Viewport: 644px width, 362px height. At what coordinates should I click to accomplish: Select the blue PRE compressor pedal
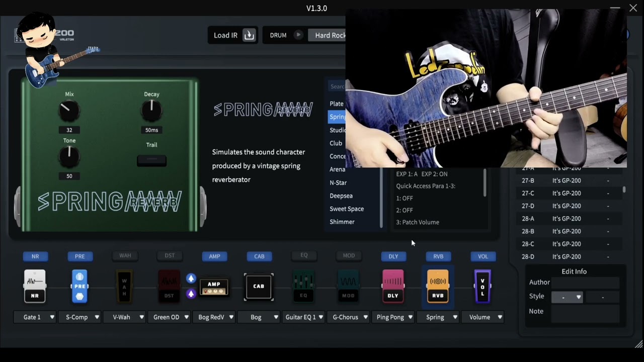(79, 286)
